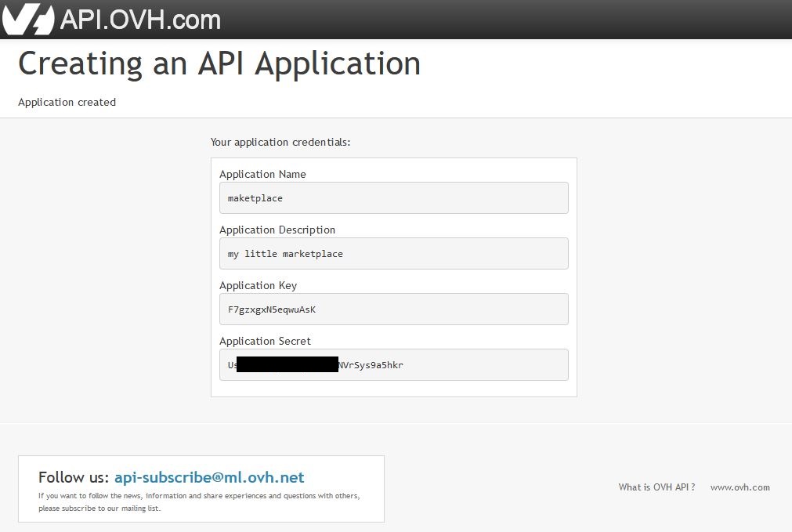Viewport: 792px width, 532px height.
Task: Visit the www.ovh.com footer link
Action: point(740,487)
